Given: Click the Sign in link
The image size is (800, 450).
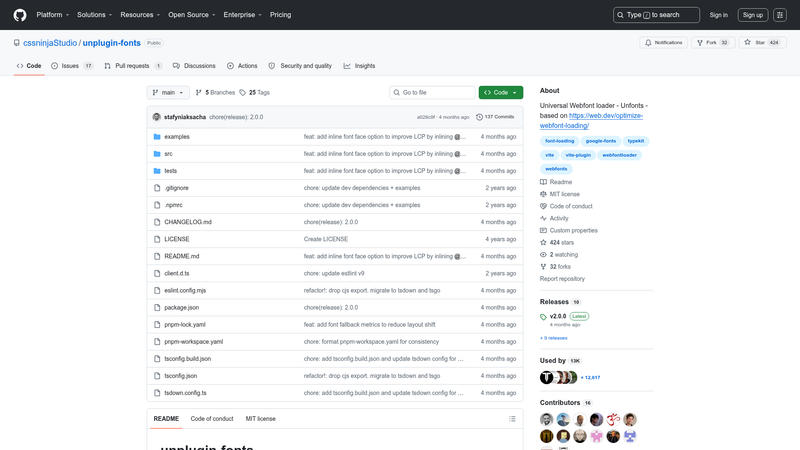Looking at the screenshot, I should 718,15.
